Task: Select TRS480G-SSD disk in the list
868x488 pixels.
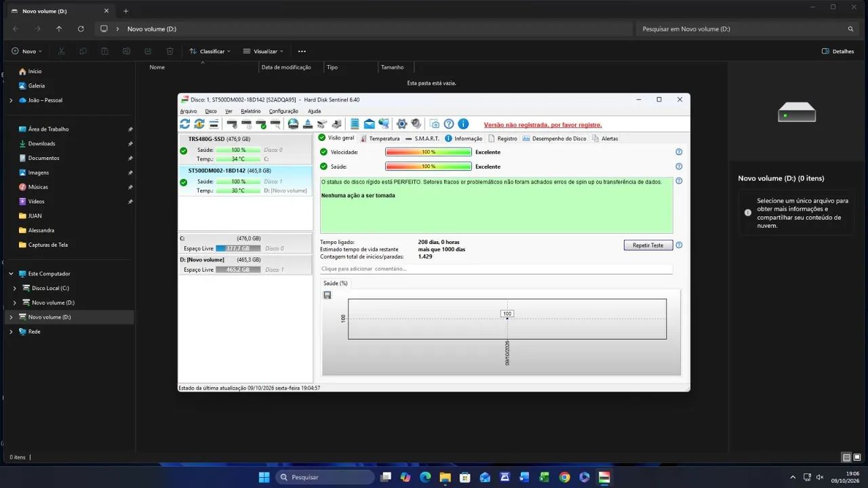Action: coord(245,149)
